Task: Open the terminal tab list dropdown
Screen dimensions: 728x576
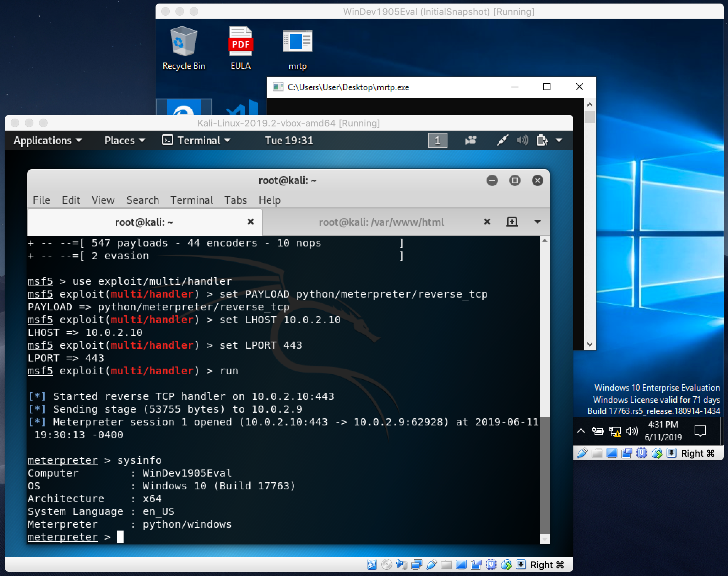Action: pos(537,222)
